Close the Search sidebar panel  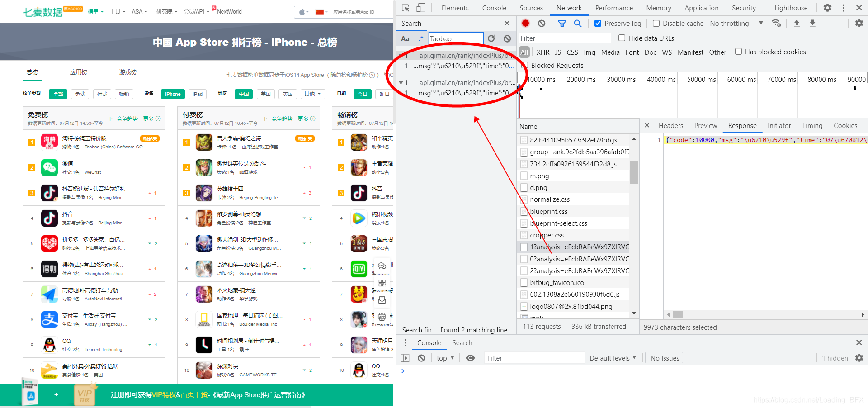(x=507, y=23)
